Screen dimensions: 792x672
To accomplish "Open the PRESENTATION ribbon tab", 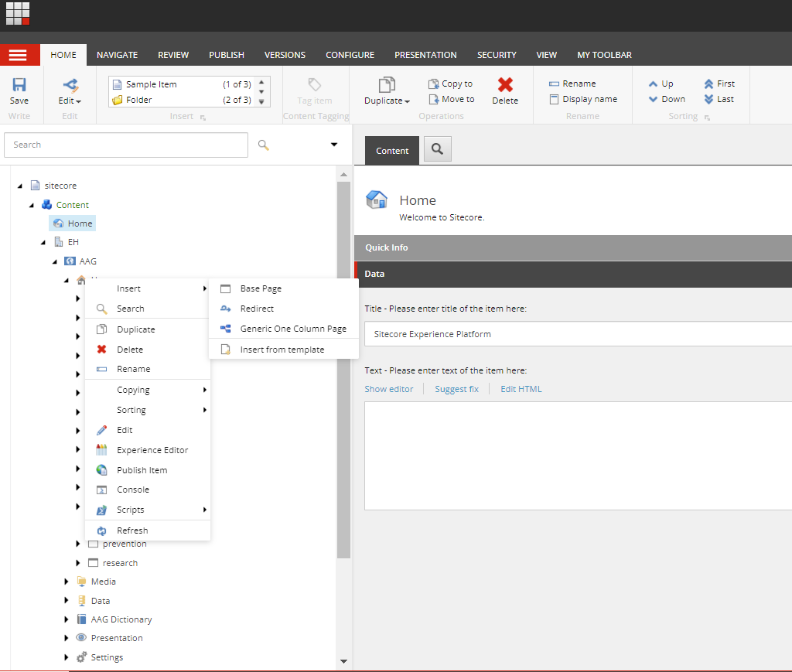I will tap(426, 55).
